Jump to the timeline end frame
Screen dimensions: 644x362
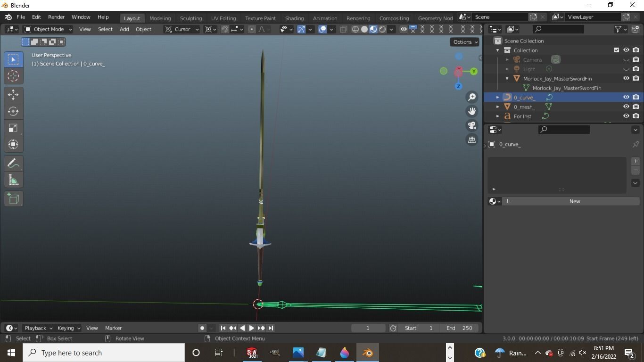(x=271, y=328)
